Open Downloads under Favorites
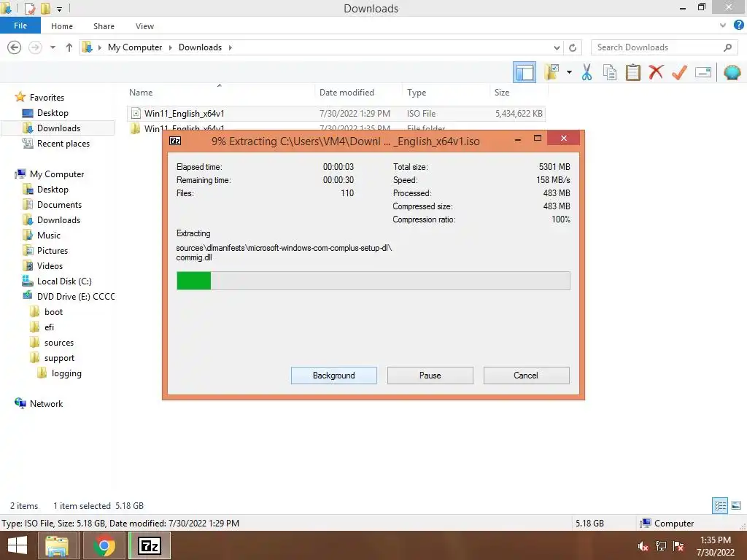Viewport: 747px width, 560px height. coord(58,128)
